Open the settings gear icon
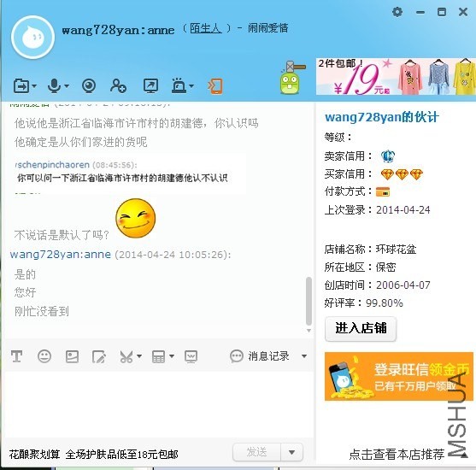The width and height of the screenshot is (476, 470). 397,12
